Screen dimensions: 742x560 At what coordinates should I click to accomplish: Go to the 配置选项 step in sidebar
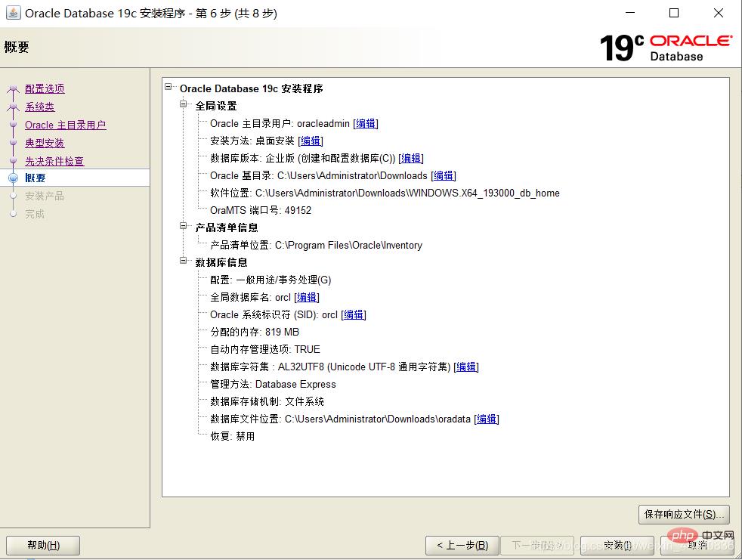[45, 88]
